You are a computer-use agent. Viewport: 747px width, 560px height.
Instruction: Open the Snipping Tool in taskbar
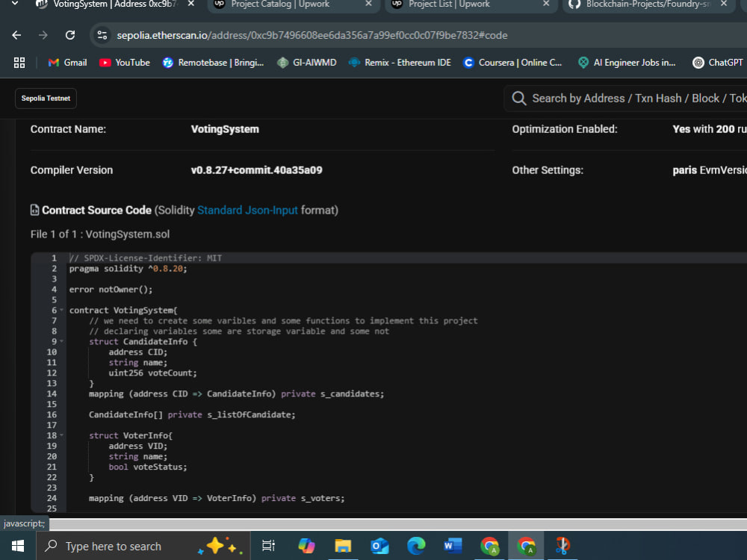coord(562,546)
